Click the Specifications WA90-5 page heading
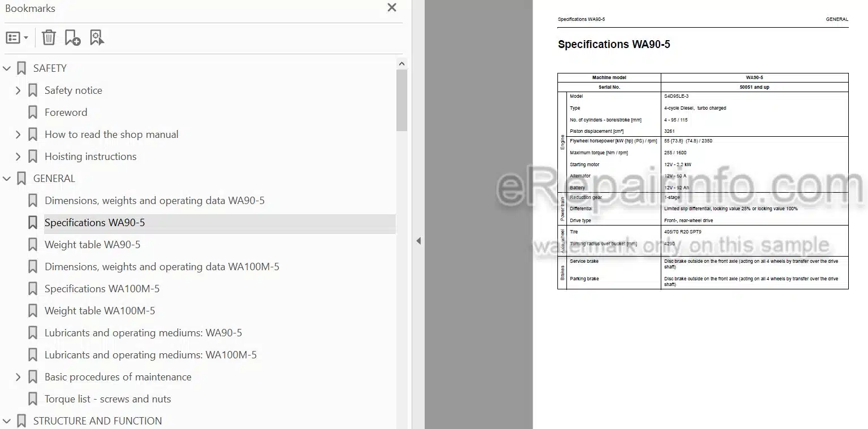The height and width of the screenshot is (429, 868). click(614, 44)
